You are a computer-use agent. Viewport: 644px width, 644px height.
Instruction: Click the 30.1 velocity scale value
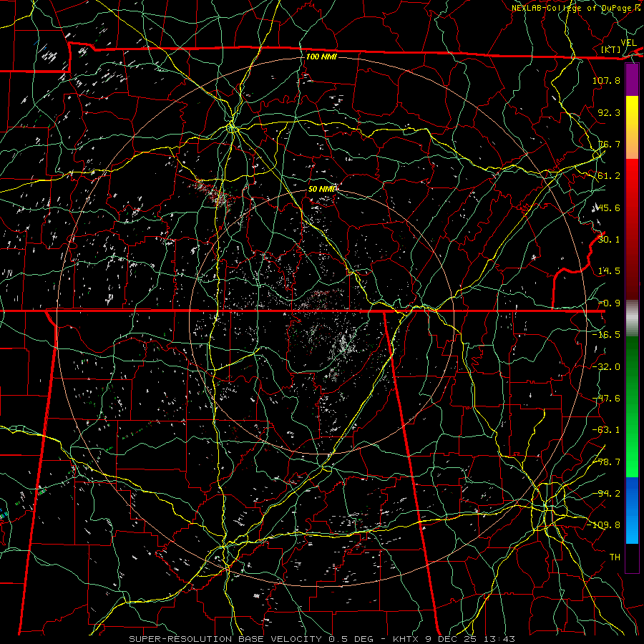coord(609,240)
